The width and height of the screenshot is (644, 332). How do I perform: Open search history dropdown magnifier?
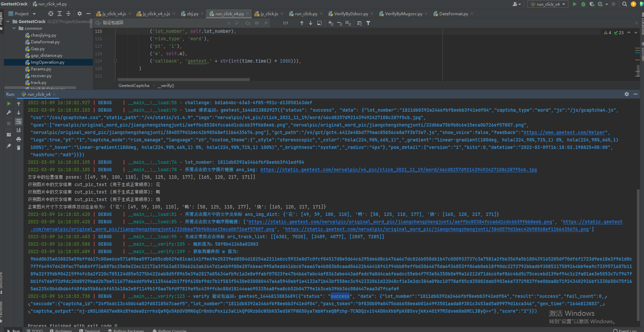click(x=98, y=23)
